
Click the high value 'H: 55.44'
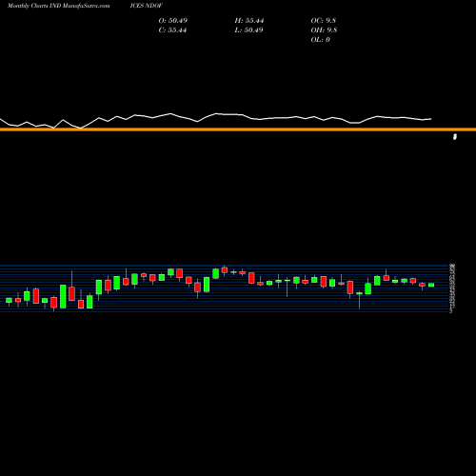(x=249, y=21)
